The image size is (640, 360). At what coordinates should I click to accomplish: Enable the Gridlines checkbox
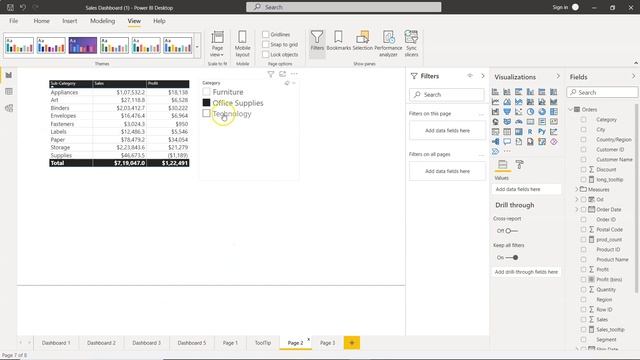[266, 34]
